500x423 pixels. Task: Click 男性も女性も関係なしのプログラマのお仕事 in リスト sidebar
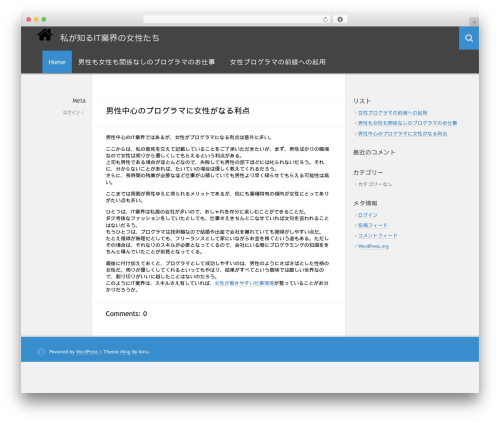(407, 123)
